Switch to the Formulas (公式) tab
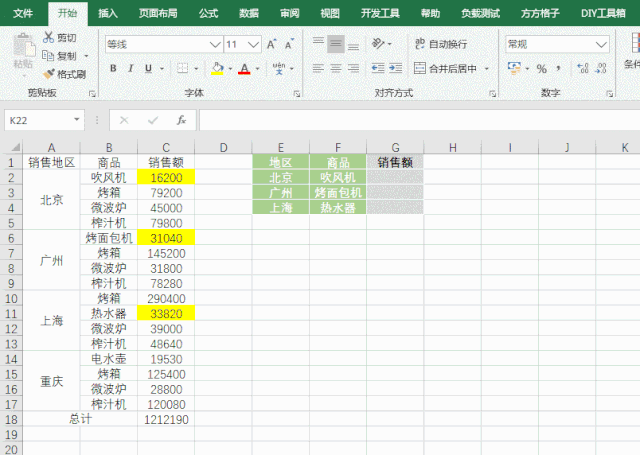 coord(209,13)
